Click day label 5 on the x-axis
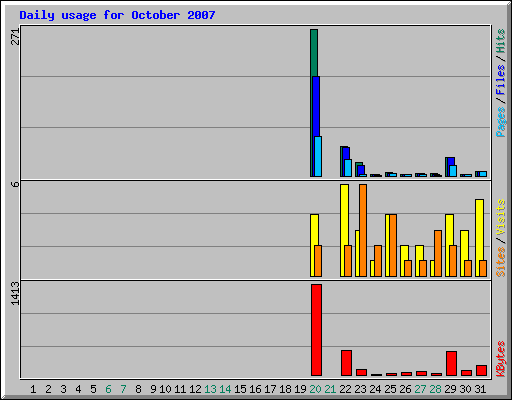 (93, 389)
